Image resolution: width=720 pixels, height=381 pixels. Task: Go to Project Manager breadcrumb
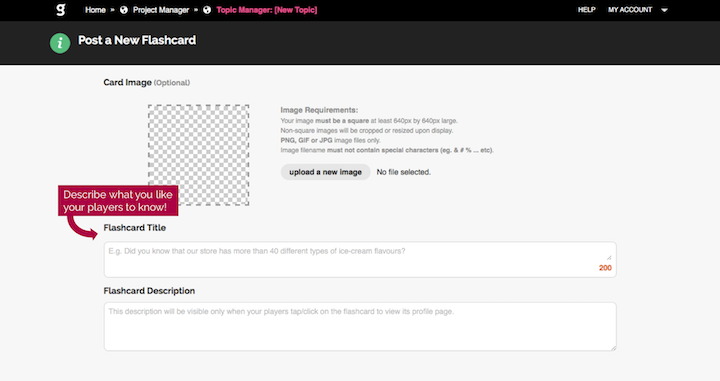[161, 10]
